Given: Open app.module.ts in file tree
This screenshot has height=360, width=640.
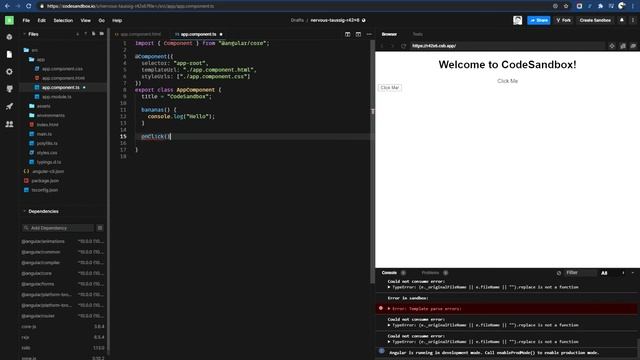Looking at the screenshot, I should pos(56,97).
